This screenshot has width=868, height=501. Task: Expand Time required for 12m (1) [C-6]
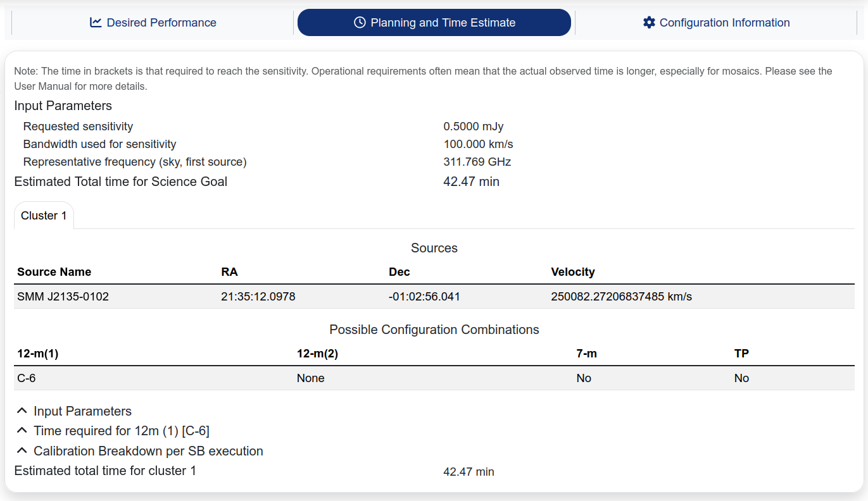click(121, 431)
